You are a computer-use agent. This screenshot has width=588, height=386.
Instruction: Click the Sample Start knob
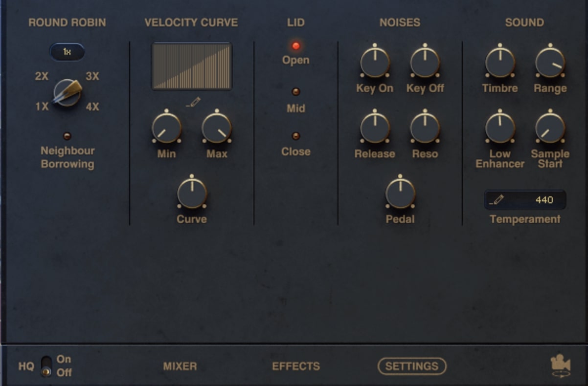click(x=550, y=128)
